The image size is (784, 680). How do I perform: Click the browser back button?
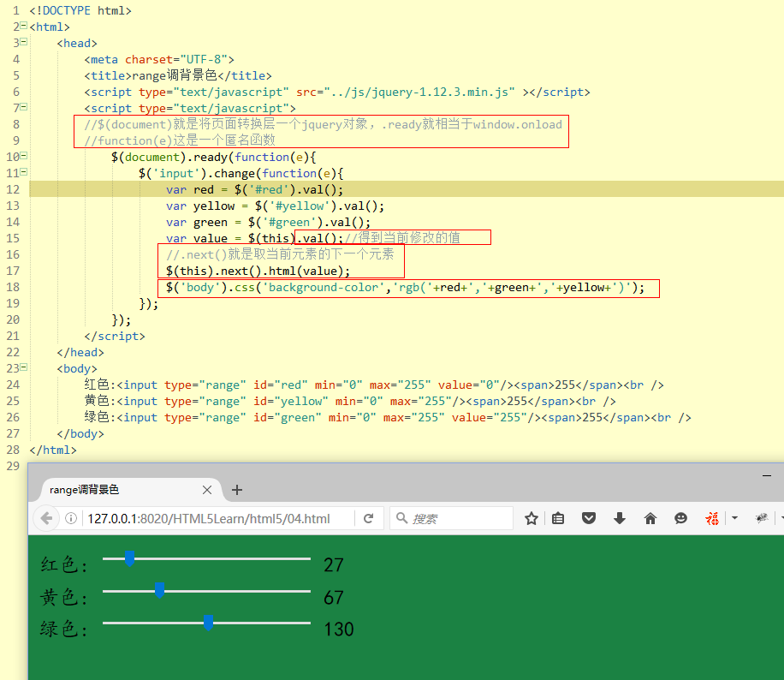[46, 518]
